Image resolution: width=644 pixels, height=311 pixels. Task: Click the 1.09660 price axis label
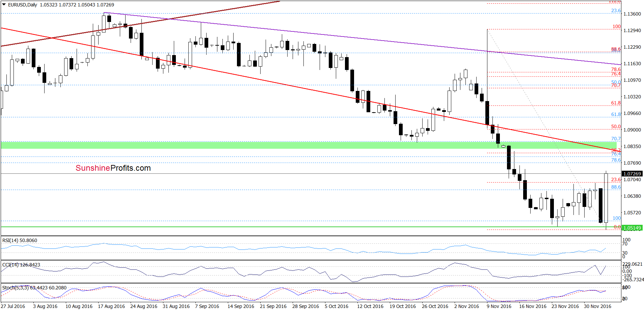point(632,113)
